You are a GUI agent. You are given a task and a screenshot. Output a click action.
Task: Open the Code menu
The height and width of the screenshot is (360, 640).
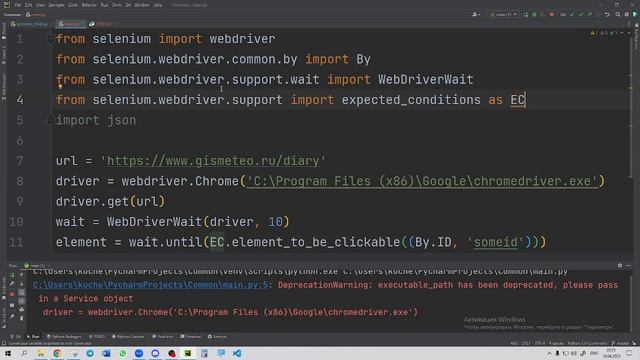pyautogui.click(x=73, y=5)
